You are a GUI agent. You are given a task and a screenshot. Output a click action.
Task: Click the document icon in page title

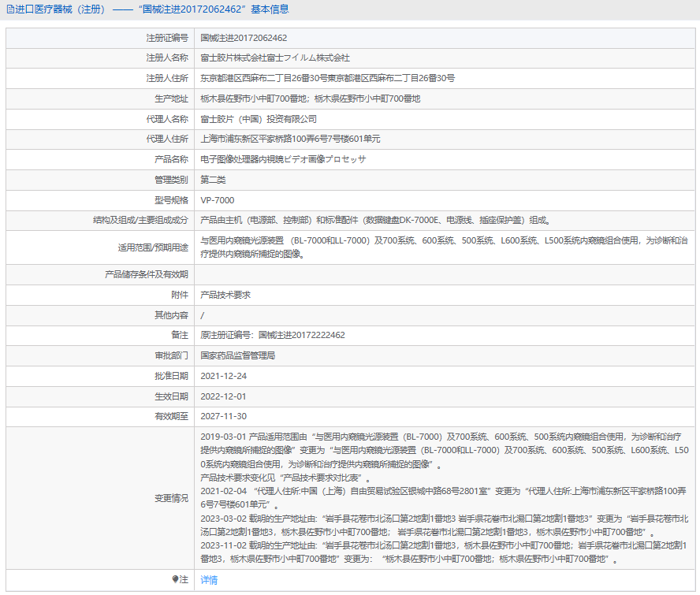pos(9,9)
